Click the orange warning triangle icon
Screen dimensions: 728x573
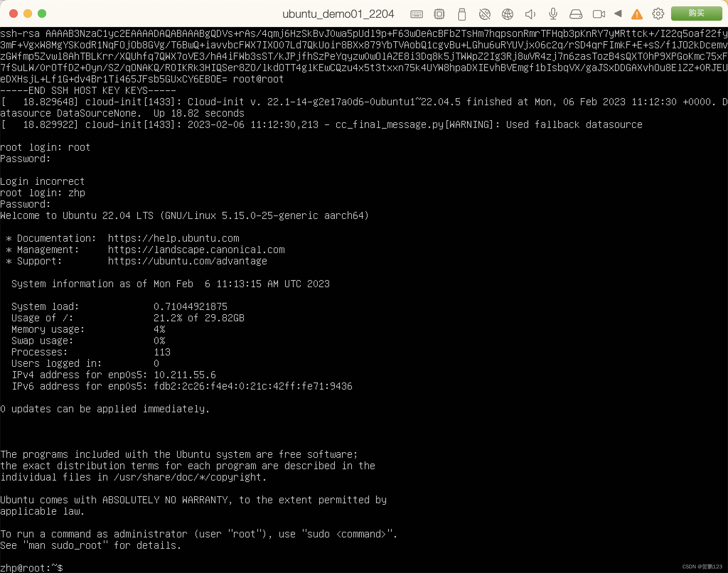point(637,14)
